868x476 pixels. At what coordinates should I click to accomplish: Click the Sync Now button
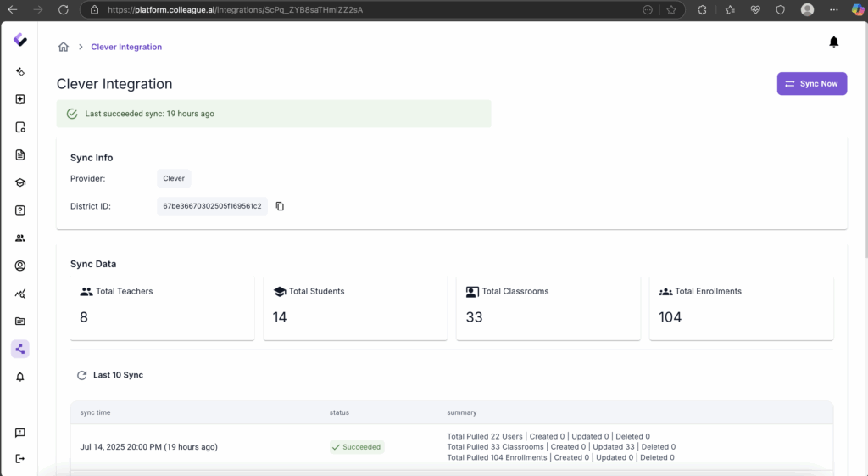pyautogui.click(x=811, y=84)
